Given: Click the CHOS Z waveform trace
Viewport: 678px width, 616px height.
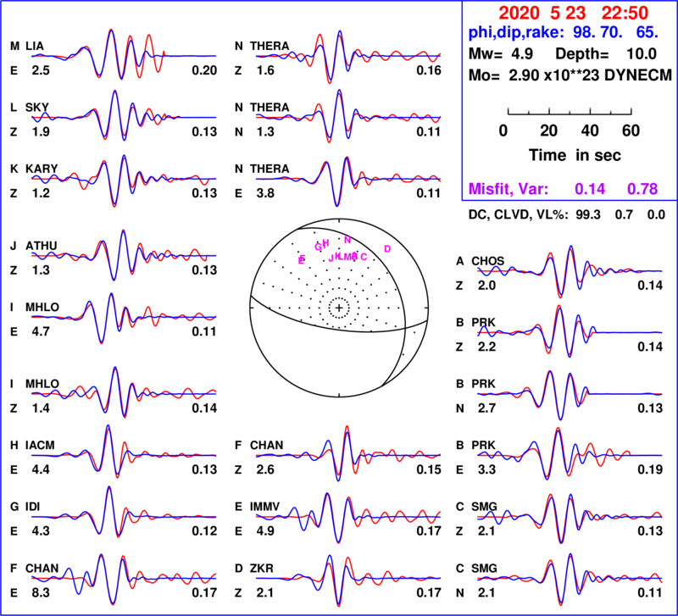Looking at the screenshot, I should tap(570, 271).
